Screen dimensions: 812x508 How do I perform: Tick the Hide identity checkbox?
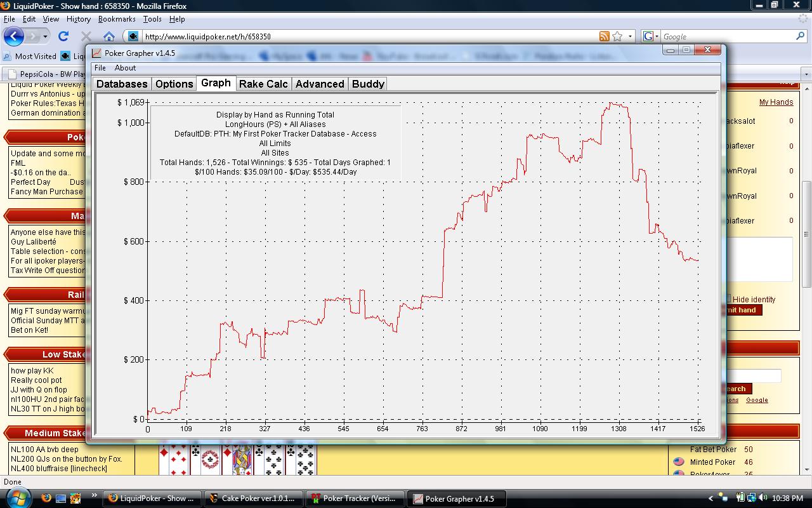click(x=728, y=299)
